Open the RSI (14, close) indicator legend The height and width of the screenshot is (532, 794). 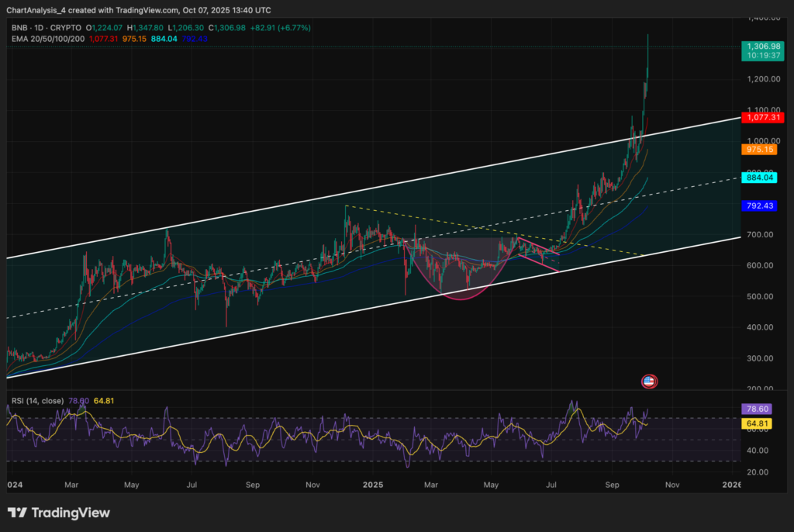pos(39,401)
